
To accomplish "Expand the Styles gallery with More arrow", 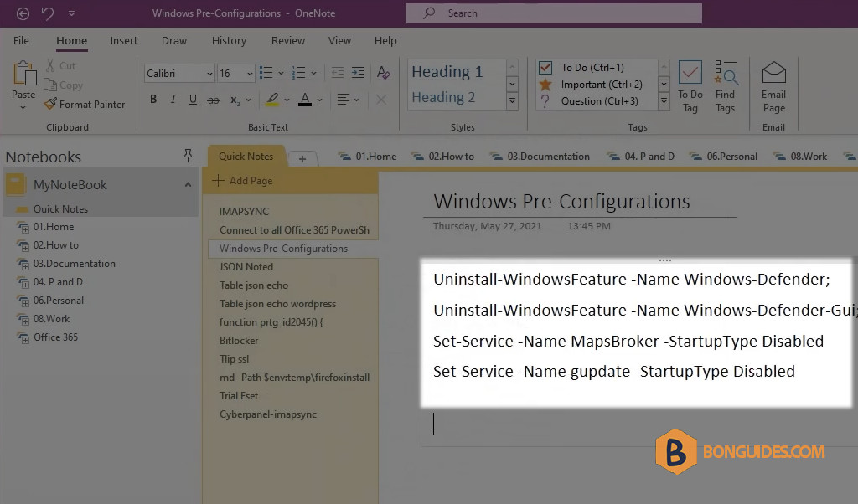I will 512,101.
